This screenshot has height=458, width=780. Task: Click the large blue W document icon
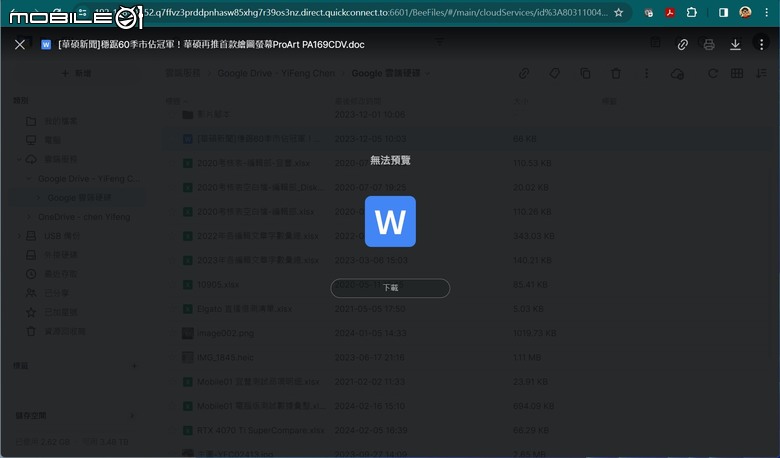390,221
